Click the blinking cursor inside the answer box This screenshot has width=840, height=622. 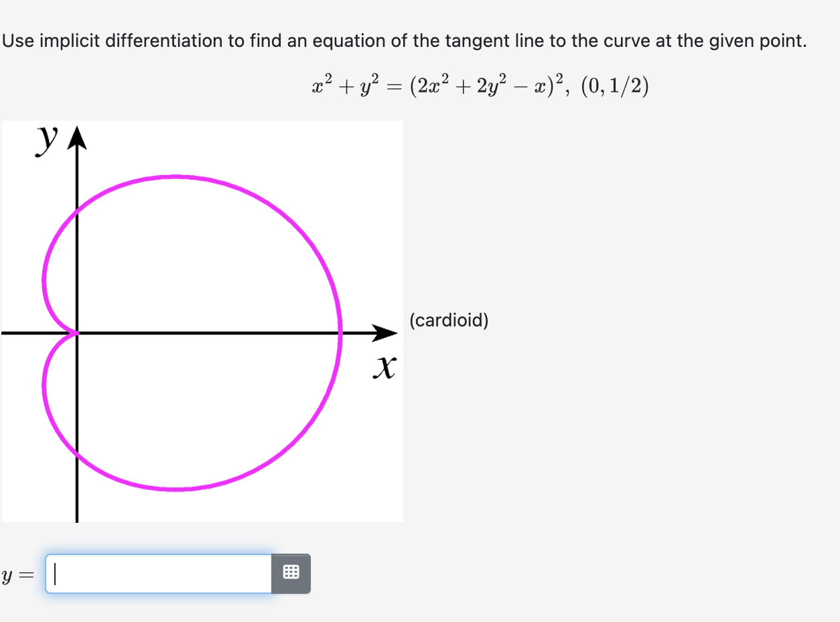[x=55, y=573]
